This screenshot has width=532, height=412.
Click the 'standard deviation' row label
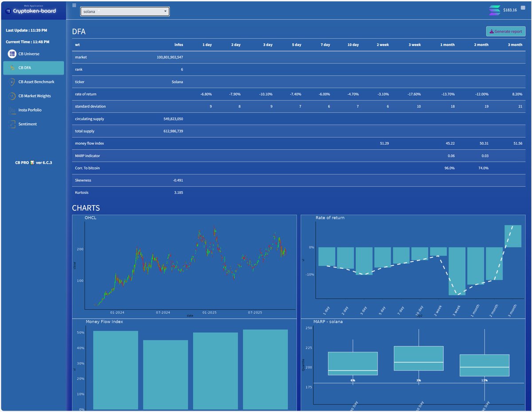click(90, 107)
